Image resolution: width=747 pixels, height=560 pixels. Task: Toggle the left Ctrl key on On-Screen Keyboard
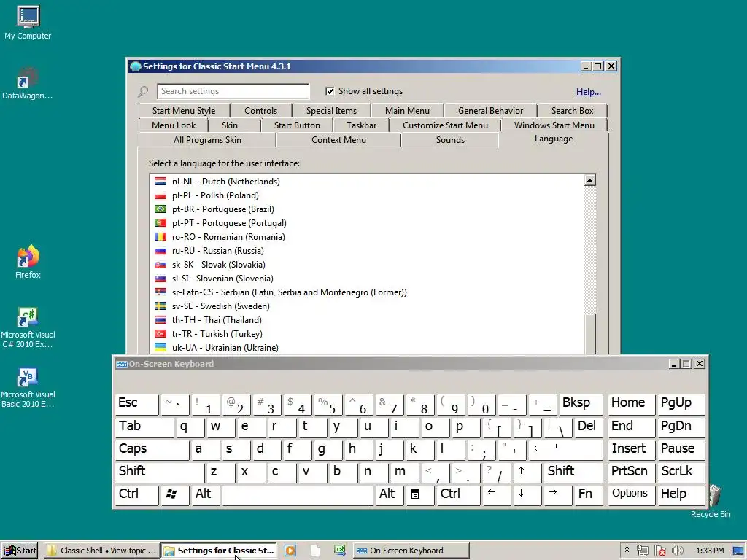(136, 494)
